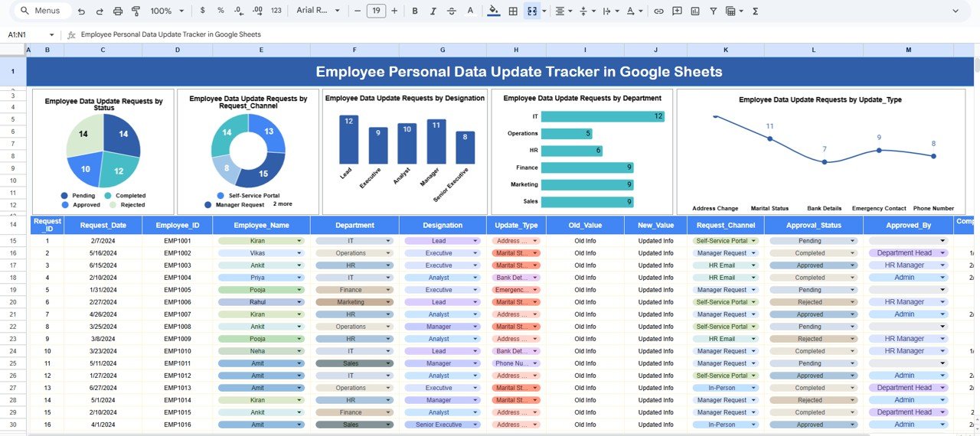Click the Insert comment icon
Viewport: 980px width, 436px height.
[677, 11]
